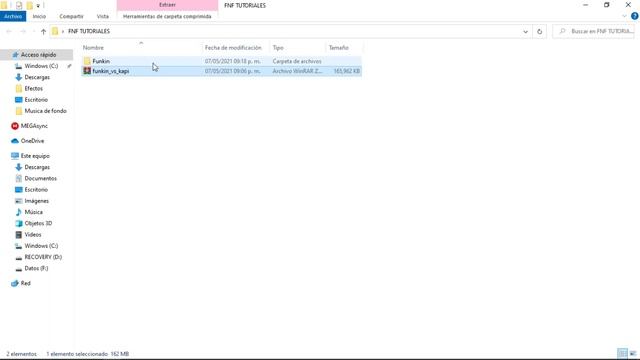Image resolution: width=640 pixels, height=360 pixels.
Task: Sort by the Tamaño column header
Action: pyautogui.click(x=338, y=48)
